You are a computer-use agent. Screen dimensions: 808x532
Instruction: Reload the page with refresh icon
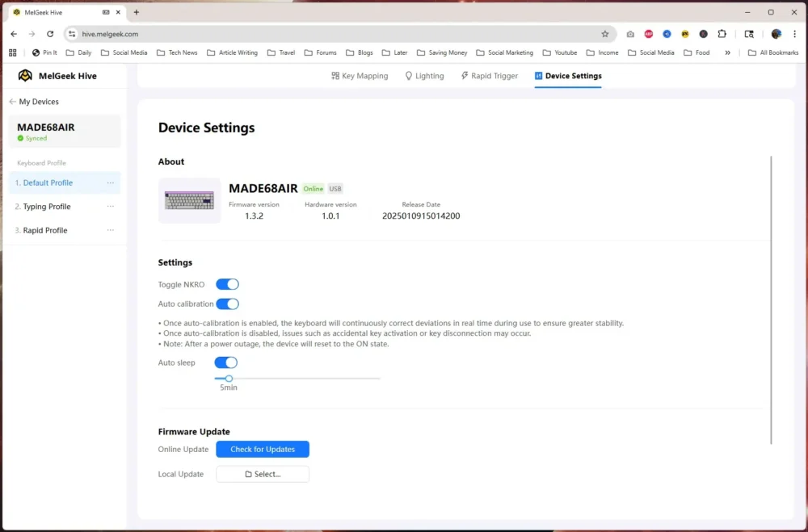click(50, 34)
